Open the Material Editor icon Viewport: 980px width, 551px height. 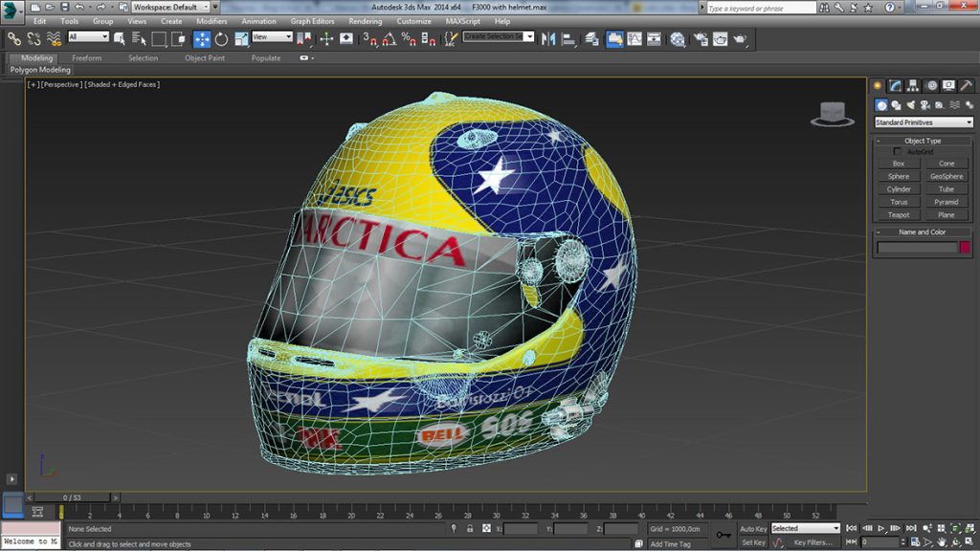(678, 39)
